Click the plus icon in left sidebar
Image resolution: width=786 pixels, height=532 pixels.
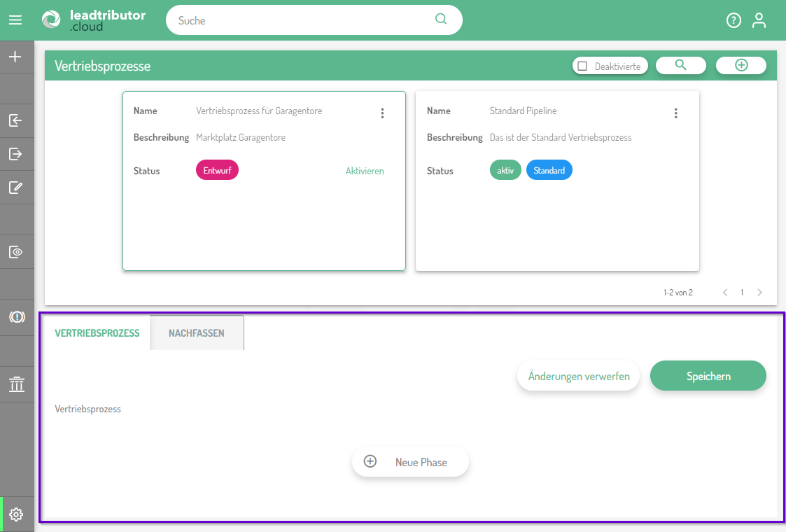pos(15,57)
